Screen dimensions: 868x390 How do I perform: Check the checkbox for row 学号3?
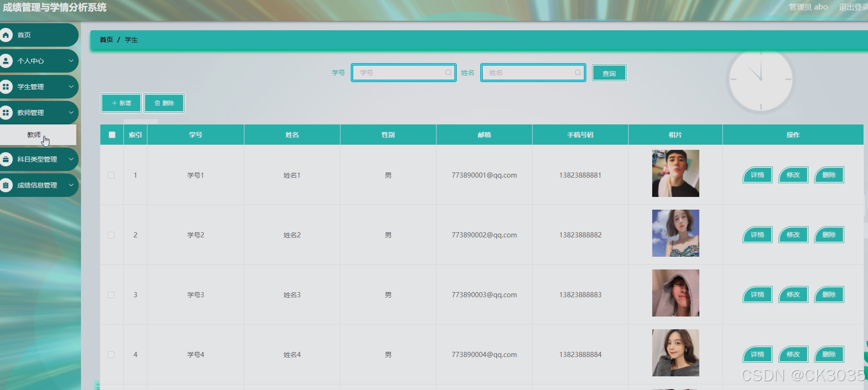(x=111, y=295)
